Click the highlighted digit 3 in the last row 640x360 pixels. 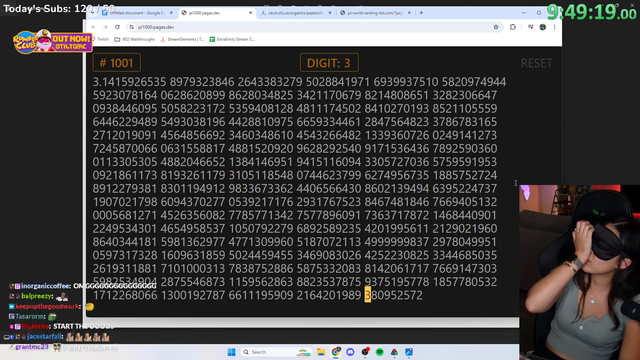point(368,295)
